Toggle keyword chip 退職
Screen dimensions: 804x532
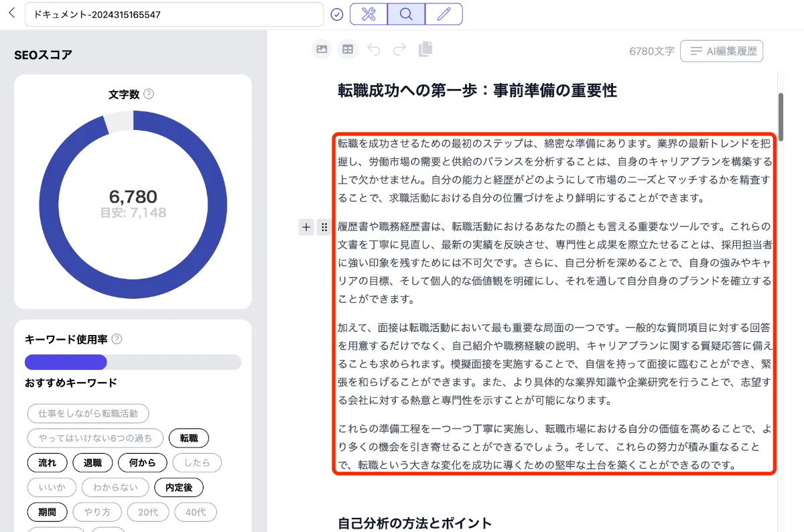(92, 463)
